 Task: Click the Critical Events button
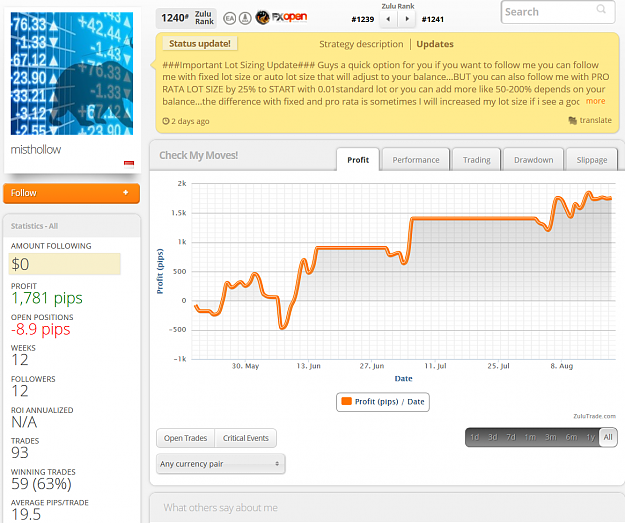pyautogui.click(x=246, y=438)
